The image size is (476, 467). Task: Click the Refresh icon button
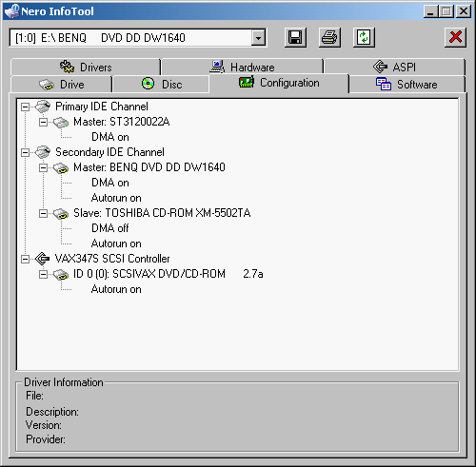[364, 38]
